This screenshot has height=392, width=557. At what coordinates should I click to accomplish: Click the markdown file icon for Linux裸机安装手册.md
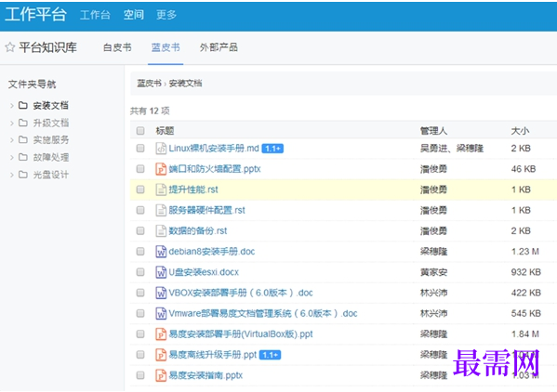(x=161, y=149)
